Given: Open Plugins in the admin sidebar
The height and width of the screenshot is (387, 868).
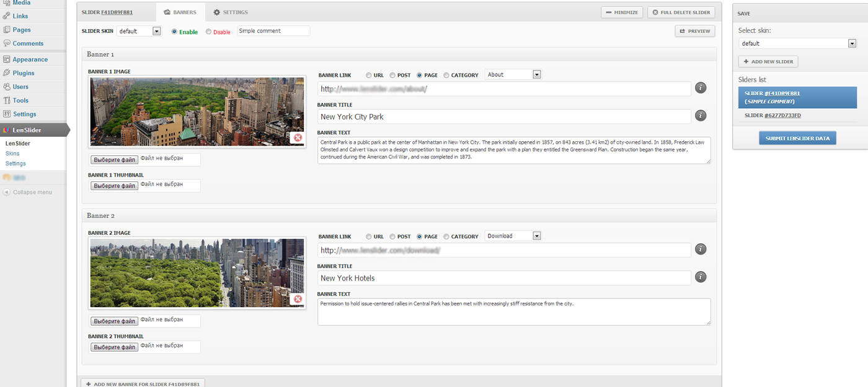Looking at the screenshot, I should point(24,73).
